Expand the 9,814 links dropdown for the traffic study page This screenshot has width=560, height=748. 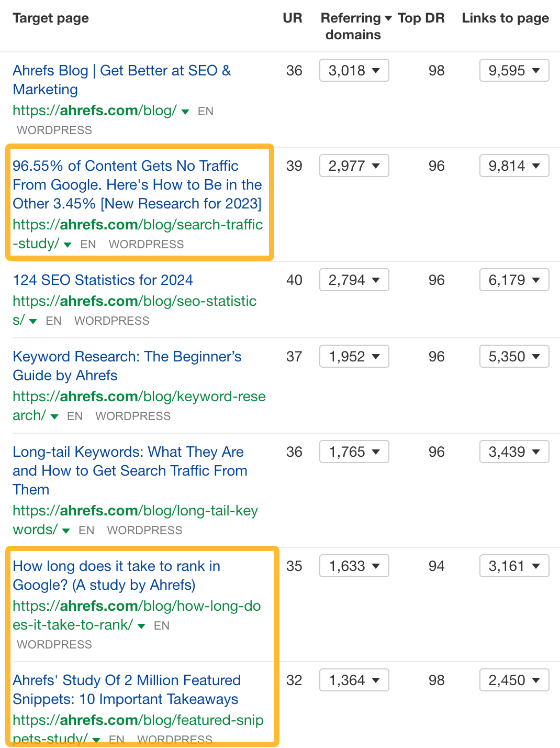(513, 166)
